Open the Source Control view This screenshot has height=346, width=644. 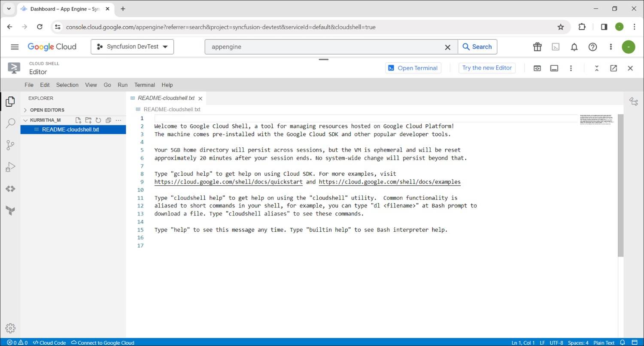10,145
